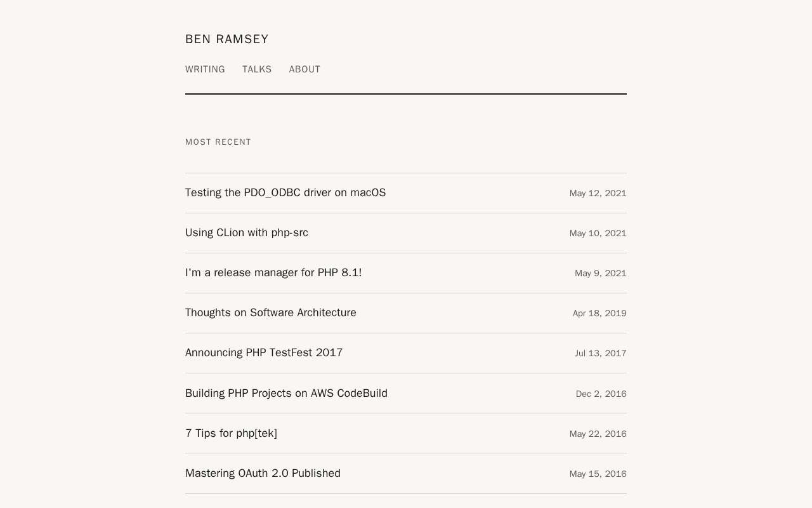Open Building PHP Projects on AWS CodeBuild
Screen dimensions: 812x508
(x=286, y=393)
